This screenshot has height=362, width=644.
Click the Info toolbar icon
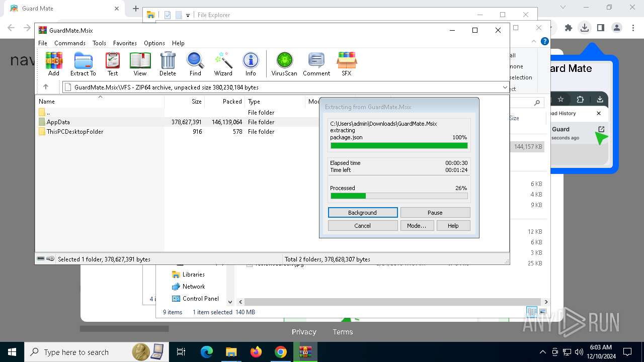pyautogui.click(x=251, y=64)
